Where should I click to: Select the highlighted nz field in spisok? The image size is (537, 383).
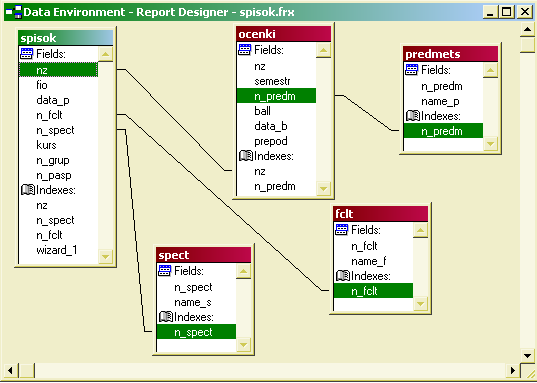[x=58, y=70]
